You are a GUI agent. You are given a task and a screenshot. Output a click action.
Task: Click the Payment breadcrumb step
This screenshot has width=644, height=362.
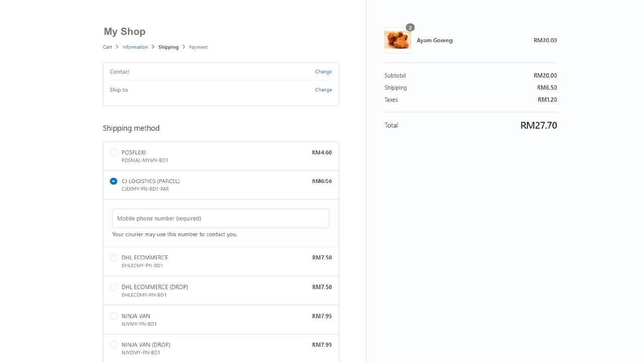coord(198,47)
